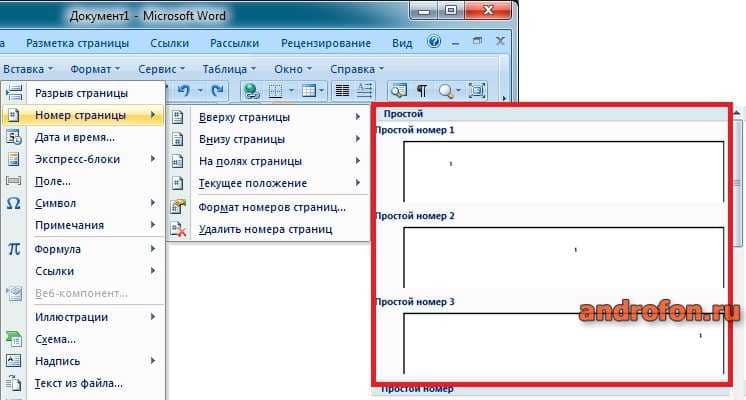Click the omega Символ icon
746x400 pixels.
pos(13,204)
